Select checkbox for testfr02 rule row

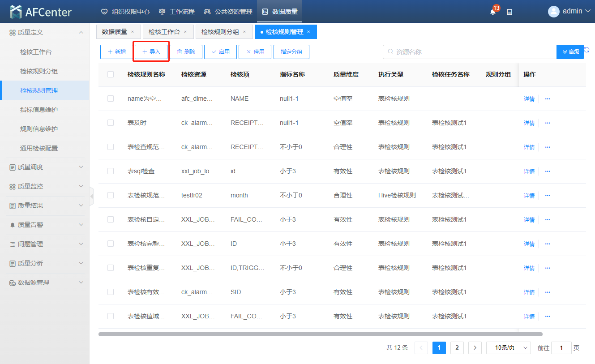tap(111, 195)
